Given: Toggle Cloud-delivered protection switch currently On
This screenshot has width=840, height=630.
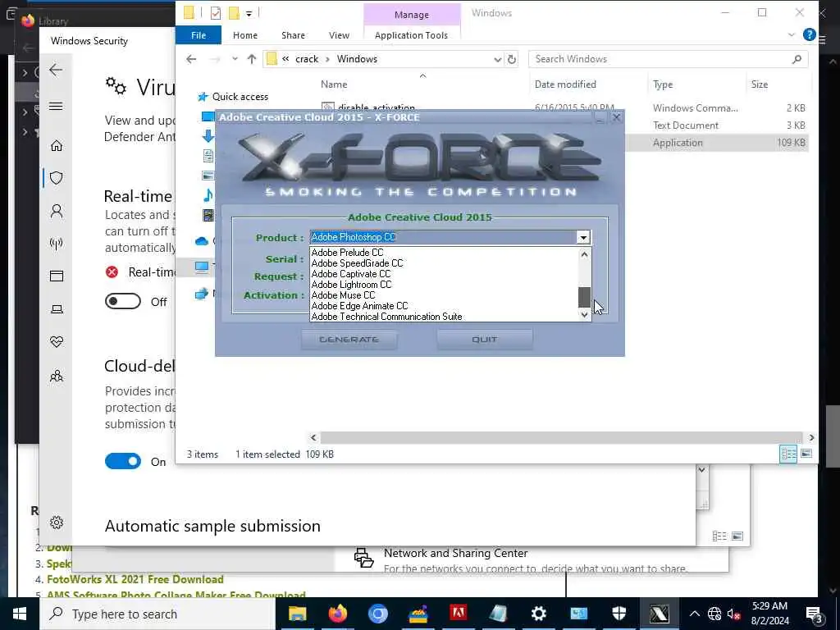Looking at the screenshot, I should (123, 461).
